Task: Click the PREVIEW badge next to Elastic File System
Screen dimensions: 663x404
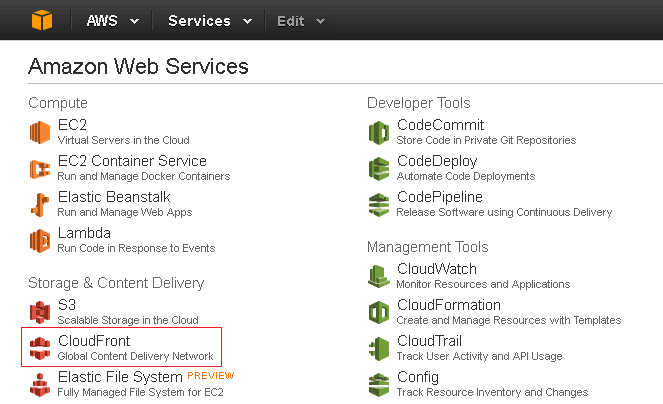Action: coord(211,376)
